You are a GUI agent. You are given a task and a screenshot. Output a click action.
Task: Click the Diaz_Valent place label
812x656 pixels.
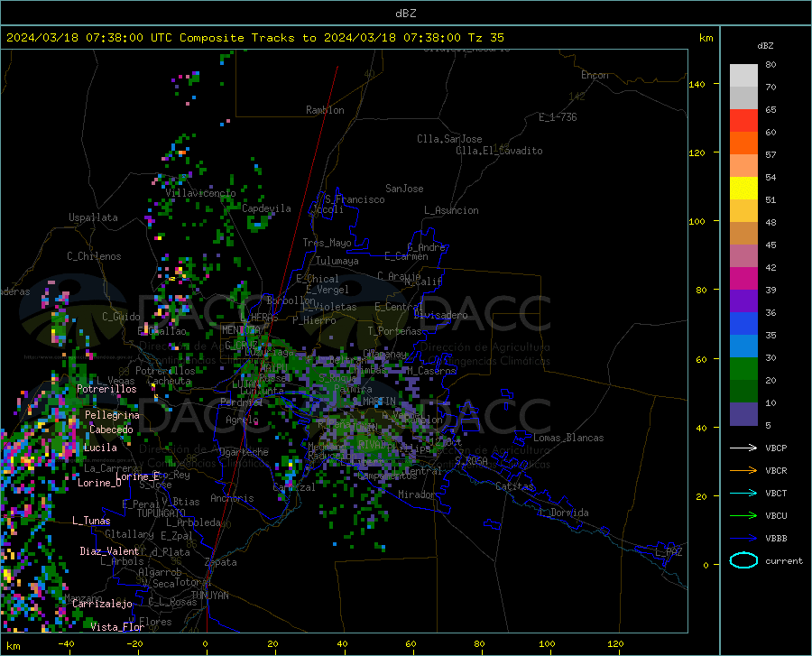click(x=109, y=551)
